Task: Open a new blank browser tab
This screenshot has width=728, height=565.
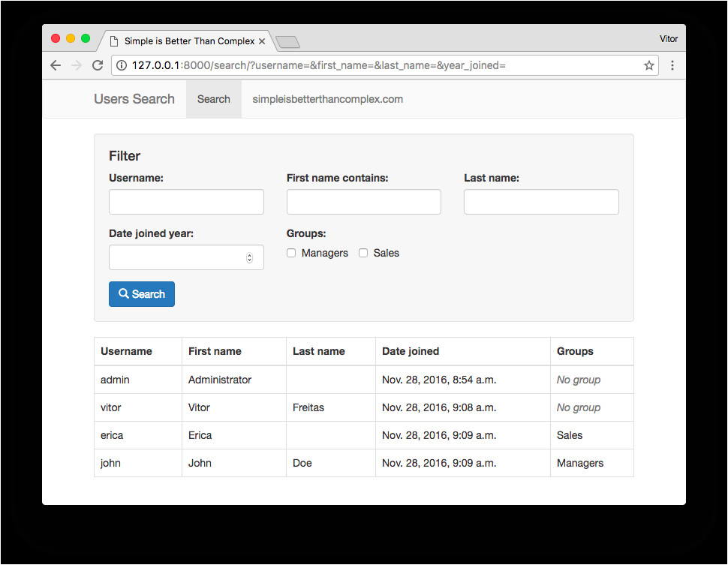Action: 287,42
